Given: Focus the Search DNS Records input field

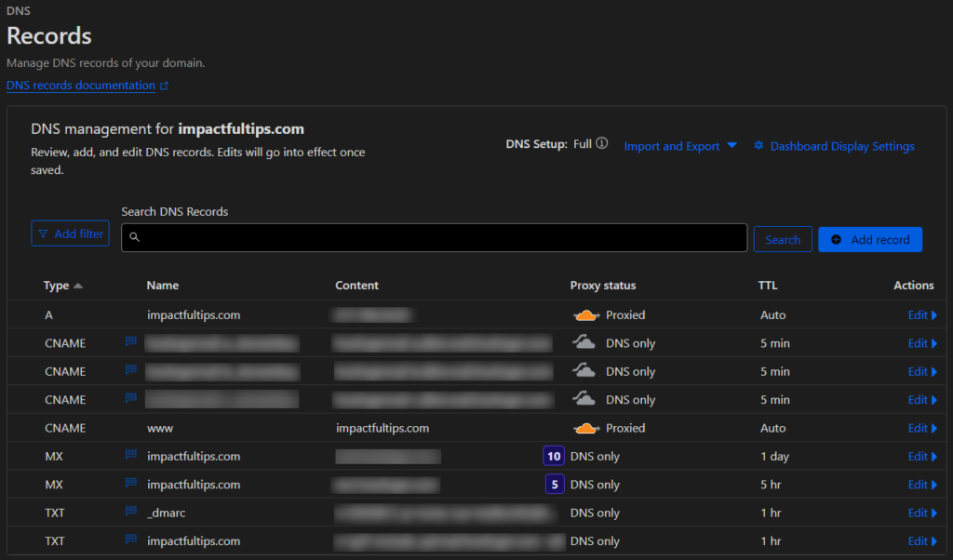Looking at the screenshot, I should click(x=434, y=237).
